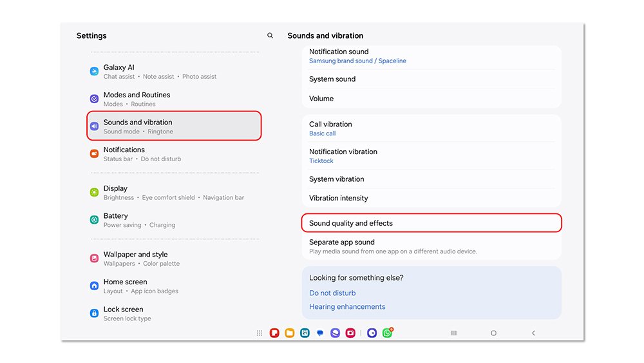Open the Galaxy AI settings icon

coord(94,72)
